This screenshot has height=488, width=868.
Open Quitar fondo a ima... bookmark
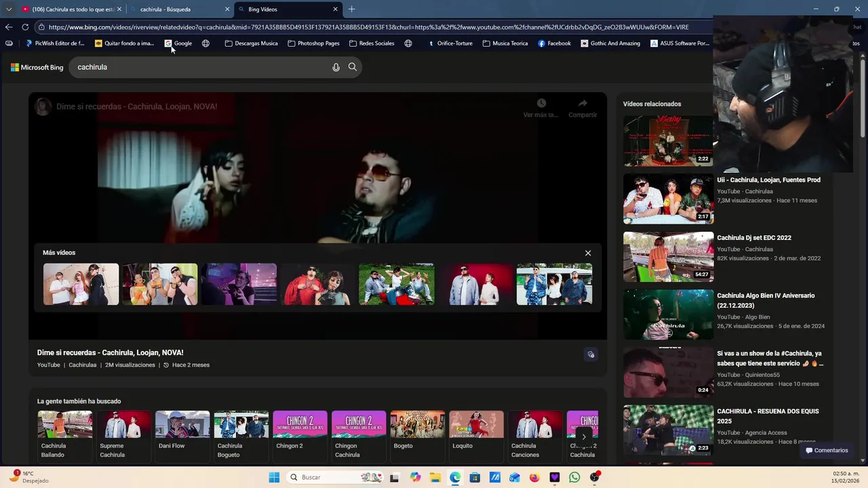pos(124,43)
